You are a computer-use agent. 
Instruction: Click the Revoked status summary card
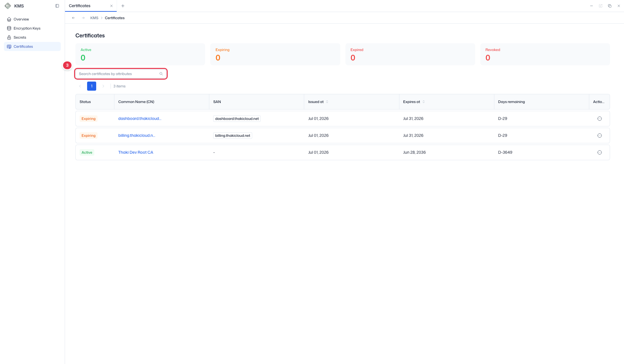[545, 54]
